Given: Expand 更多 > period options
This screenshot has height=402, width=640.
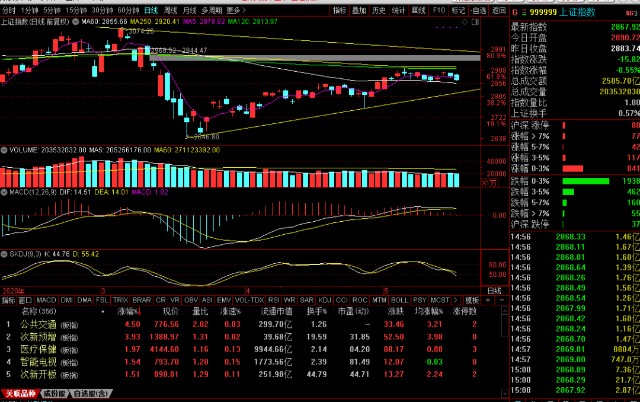Looking at the screenshot, I should [236, 10].
